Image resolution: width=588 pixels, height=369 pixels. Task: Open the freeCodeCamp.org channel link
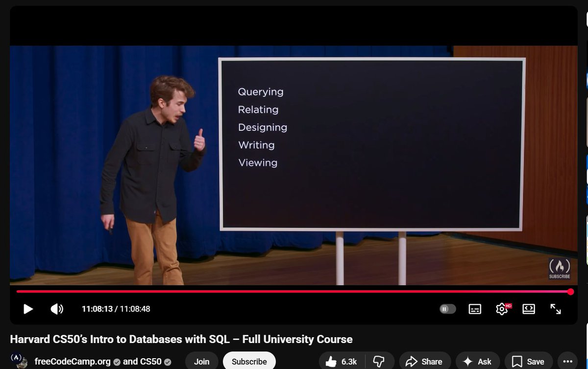click(73, 362)
